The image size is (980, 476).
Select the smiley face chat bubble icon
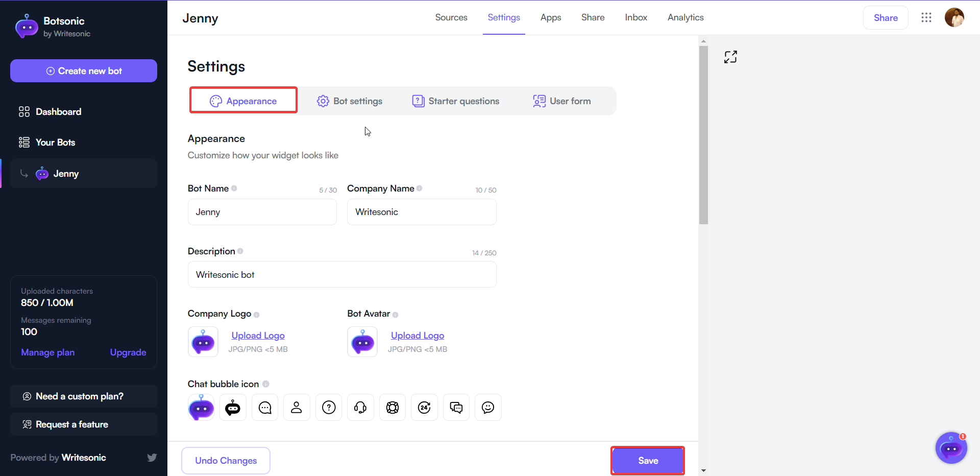point(488,407)
